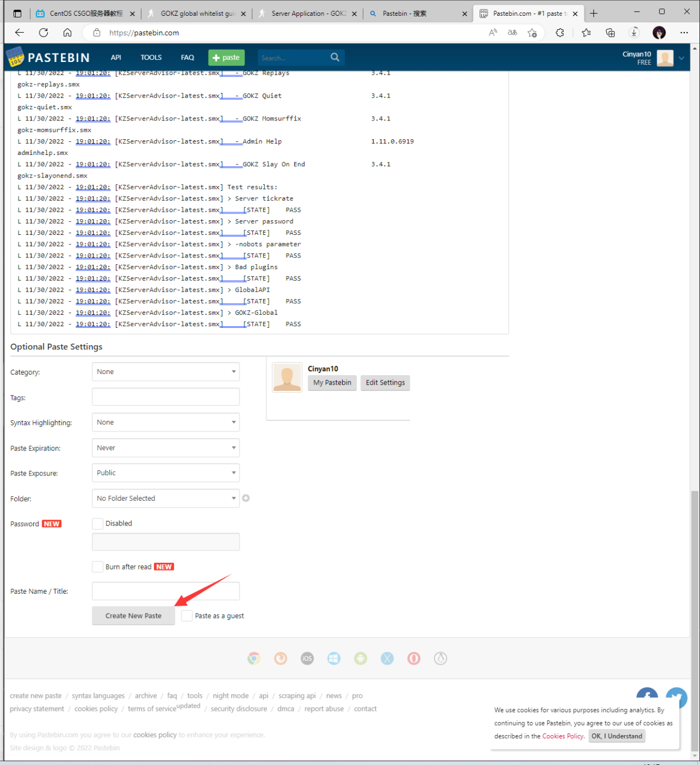Click the Pastebin search box

click(294, 57)
